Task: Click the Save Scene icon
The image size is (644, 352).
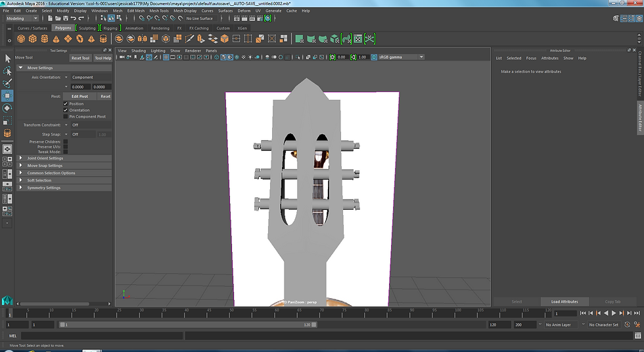Action: [x=66, y=18]
